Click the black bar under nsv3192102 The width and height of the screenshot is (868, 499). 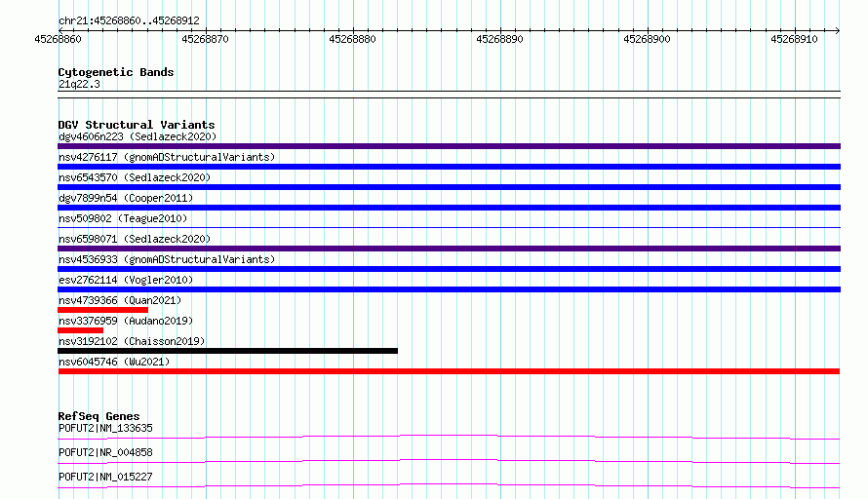pos(227,351)
